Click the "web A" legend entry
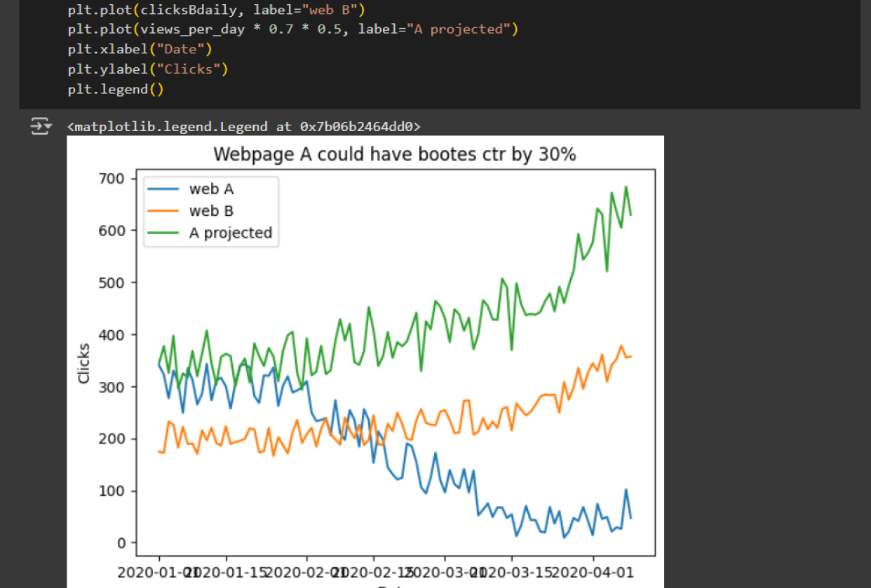Viewport: 871px width, 588px height. pyautogui.click(x=212, y=189)
